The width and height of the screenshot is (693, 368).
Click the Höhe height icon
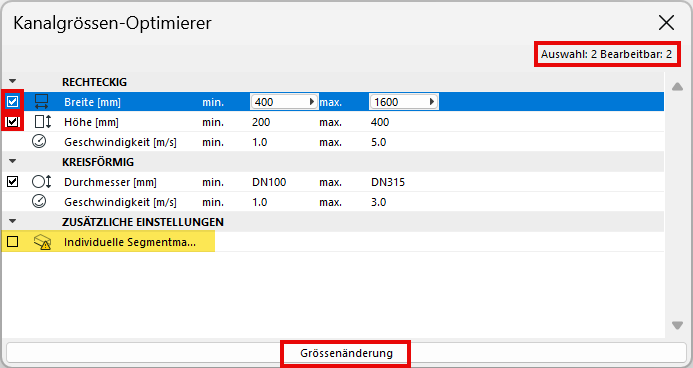(42, 121)
